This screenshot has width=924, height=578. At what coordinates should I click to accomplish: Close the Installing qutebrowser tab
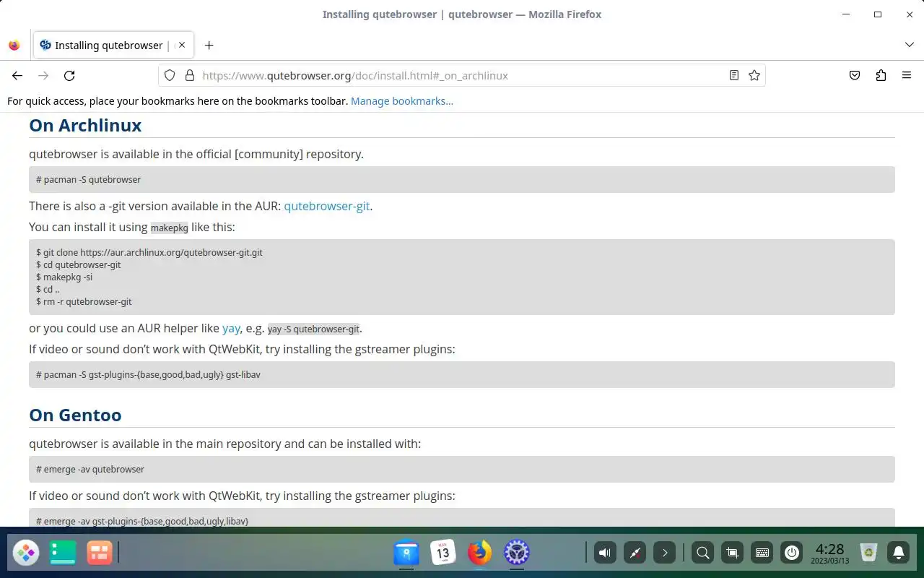point(182,45)
